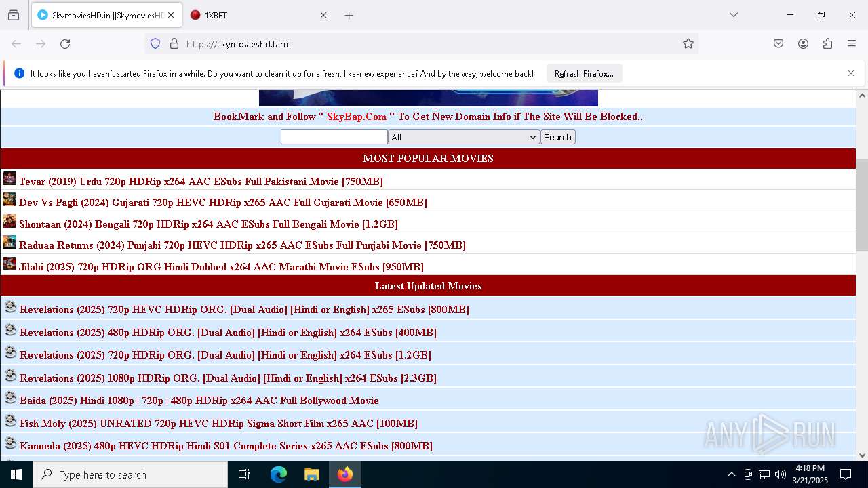The width and height of the screenshot is (868, 488).
Task: Click Firefox icon on taskbar
Action: click(x=345, y=474)
